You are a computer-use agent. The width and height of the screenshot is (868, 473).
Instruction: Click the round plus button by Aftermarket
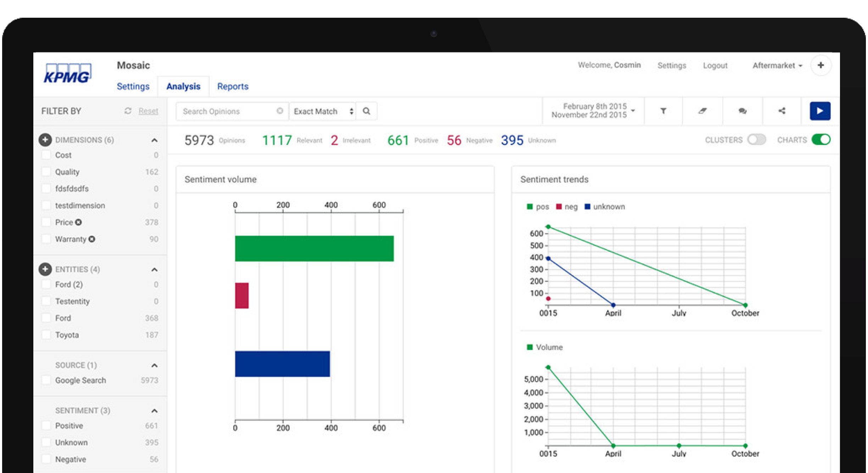coord(820,65)
